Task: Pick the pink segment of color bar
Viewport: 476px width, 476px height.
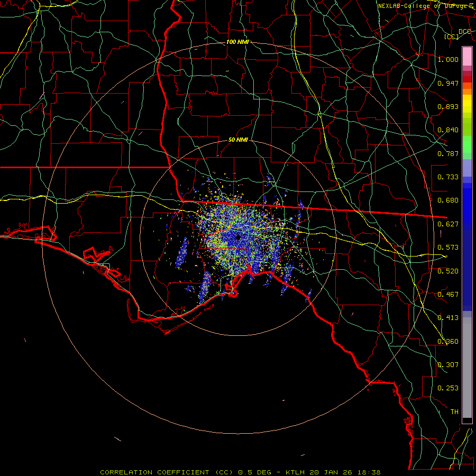Action: tap(467, 56)
